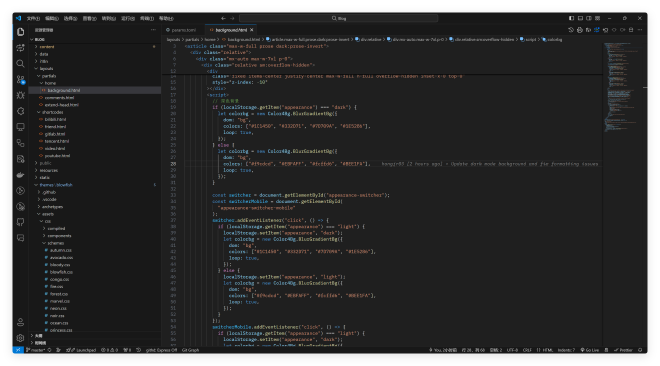Open ocean.css in schemes folder
Image resolution: width=660 pixels, height=366 pixels.
point(95,323)
